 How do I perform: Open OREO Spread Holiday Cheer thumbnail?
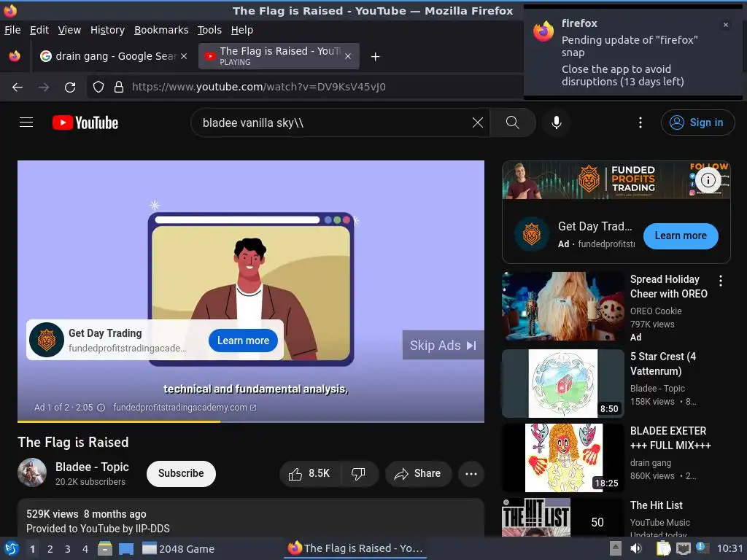(563, 306)
